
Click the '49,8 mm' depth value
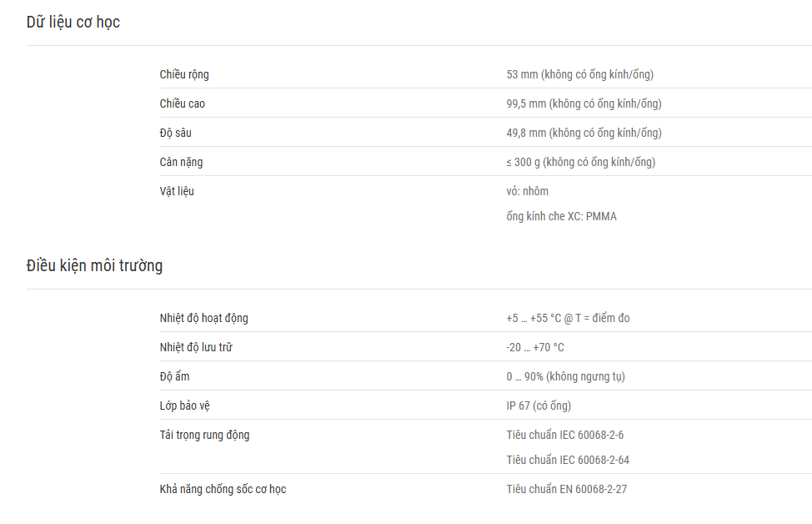(x=584, y=133)
